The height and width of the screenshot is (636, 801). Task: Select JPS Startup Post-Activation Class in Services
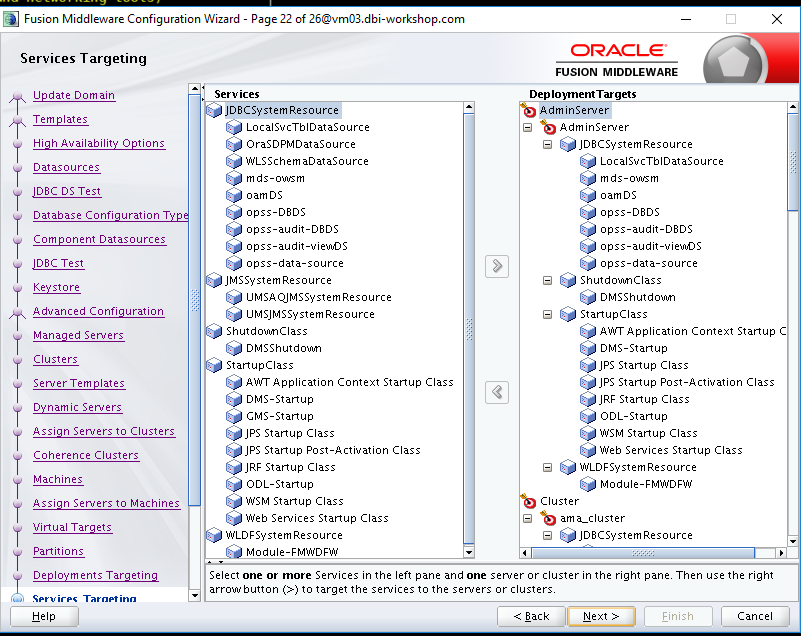tap(333, 450)
